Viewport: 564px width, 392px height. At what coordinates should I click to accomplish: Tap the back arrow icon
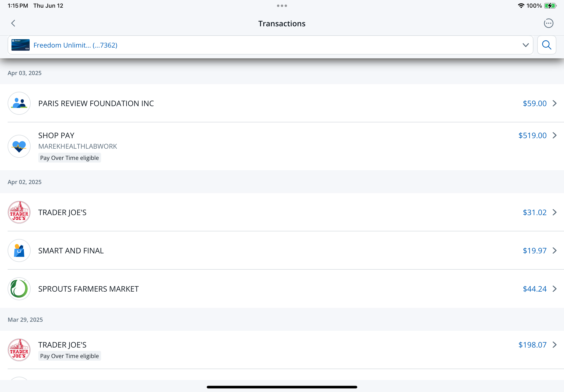(x=13, y=23)
